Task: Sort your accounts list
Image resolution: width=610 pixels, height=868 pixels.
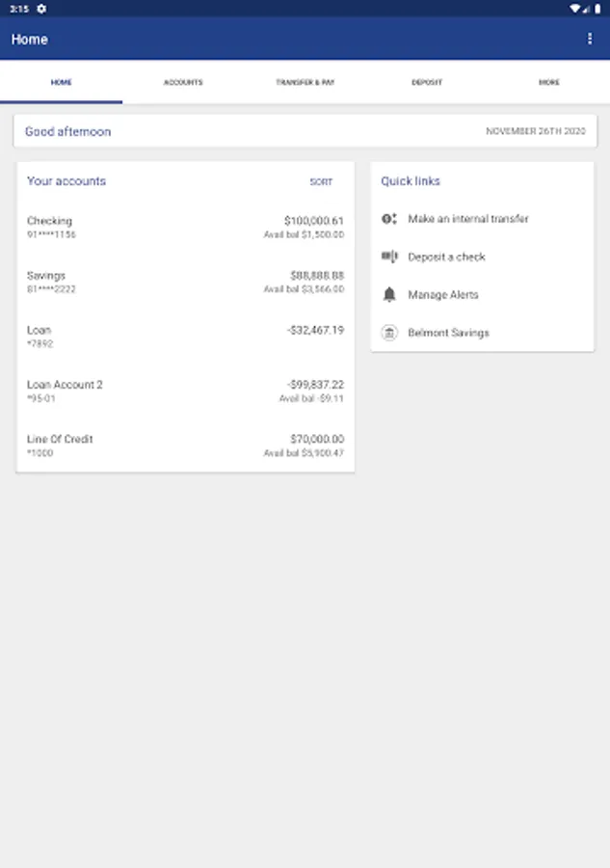Action: point(321,181)
